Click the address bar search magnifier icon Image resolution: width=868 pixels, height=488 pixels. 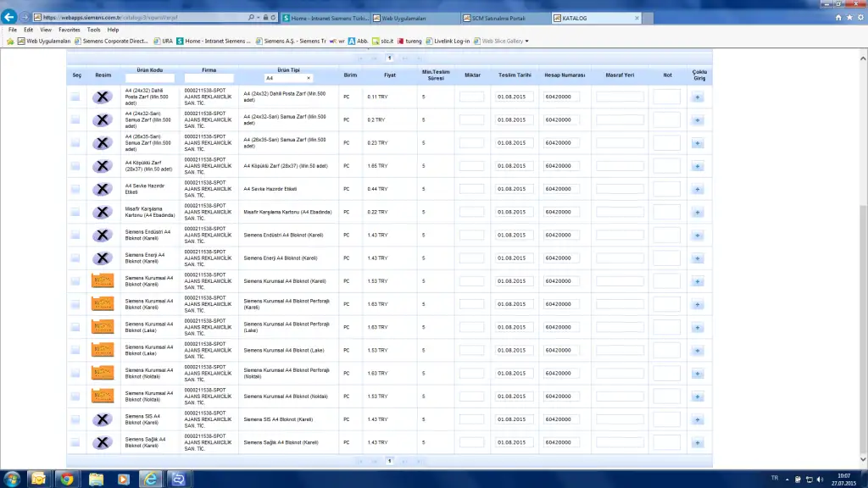pyautogui.click(x=251, y=18)
